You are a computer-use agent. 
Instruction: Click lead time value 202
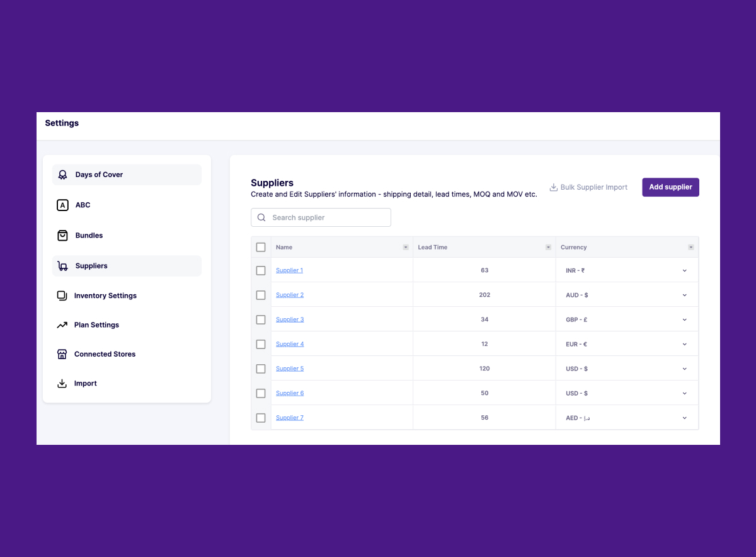pos(484,295)
